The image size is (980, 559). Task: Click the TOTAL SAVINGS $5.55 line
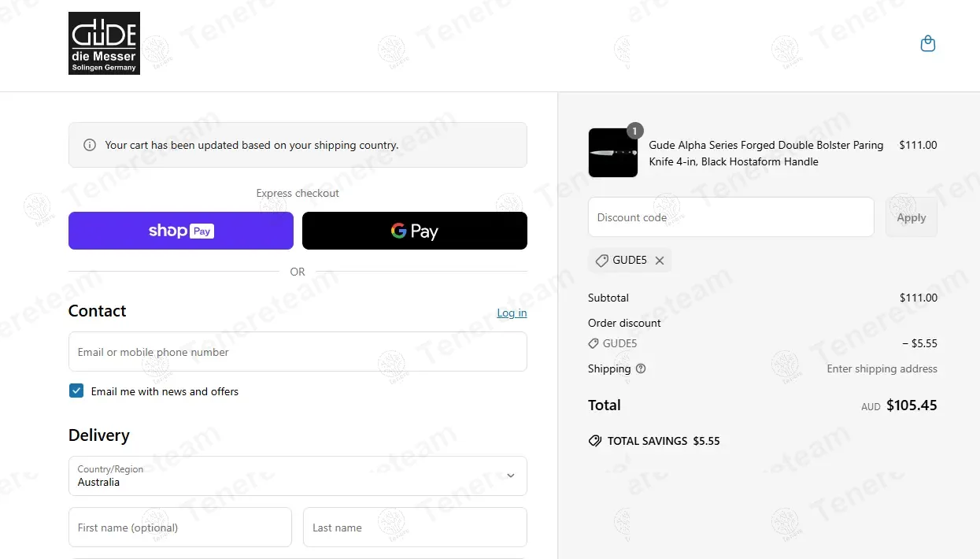[654, 441]
